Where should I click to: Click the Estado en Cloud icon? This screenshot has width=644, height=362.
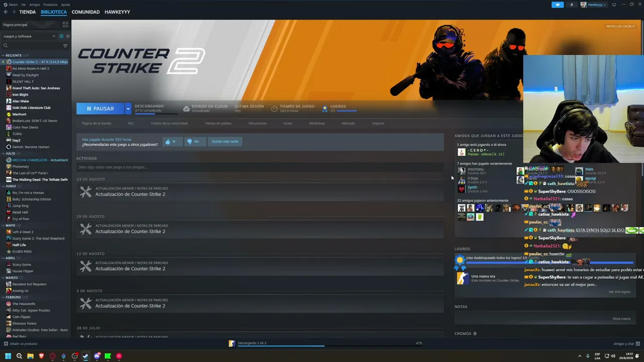pyautogui.click(x=186, y=109)
